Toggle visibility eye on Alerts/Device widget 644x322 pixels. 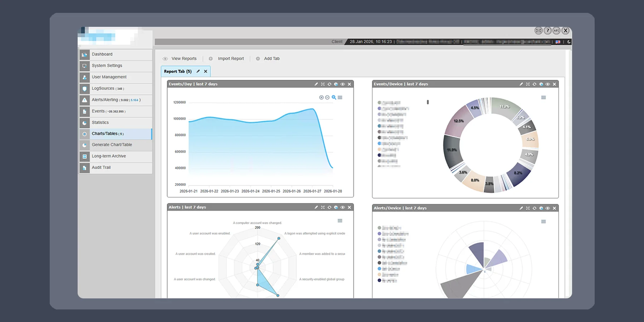click(547, 208)
